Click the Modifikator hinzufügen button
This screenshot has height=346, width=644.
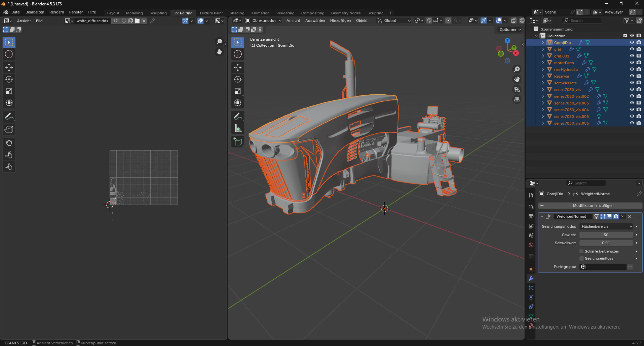pos(590,206)
